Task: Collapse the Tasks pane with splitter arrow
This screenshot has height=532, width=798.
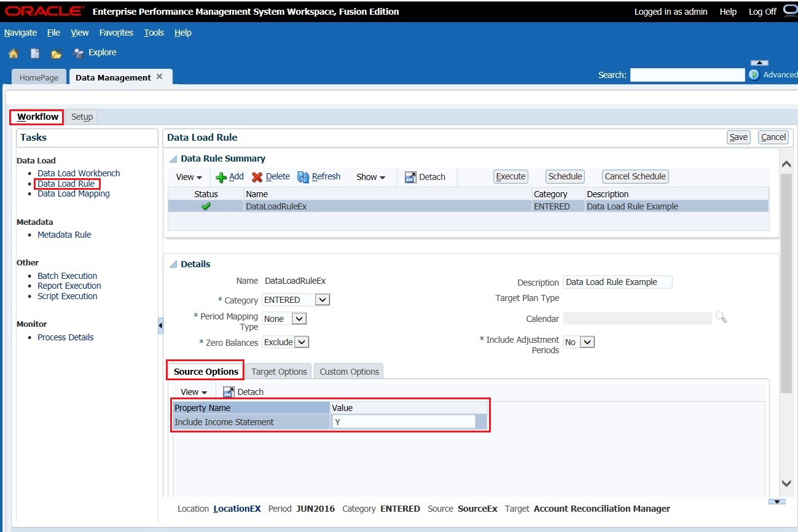Action: click(x=160, y=325)
